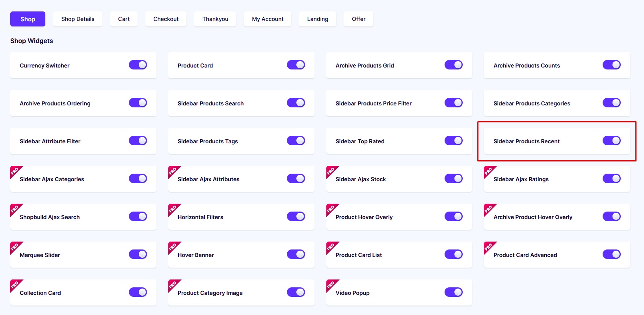Open the Shop Details tab
The height and width of the screenshot is (315, 644).
78,19
